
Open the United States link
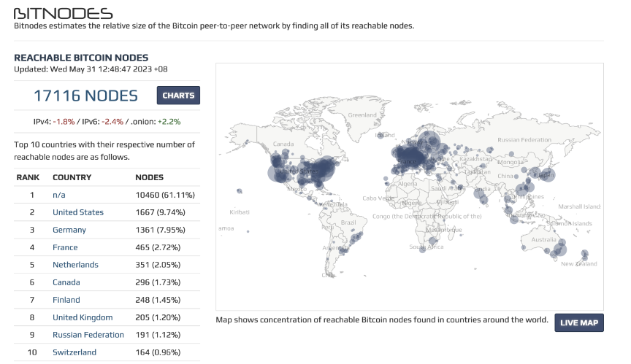point(78,212)
